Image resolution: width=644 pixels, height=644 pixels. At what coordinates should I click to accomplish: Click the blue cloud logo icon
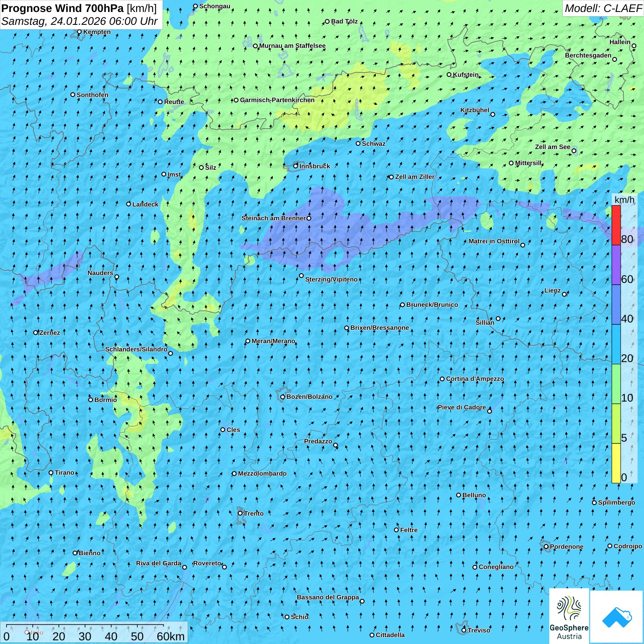[x=617, y=617]
